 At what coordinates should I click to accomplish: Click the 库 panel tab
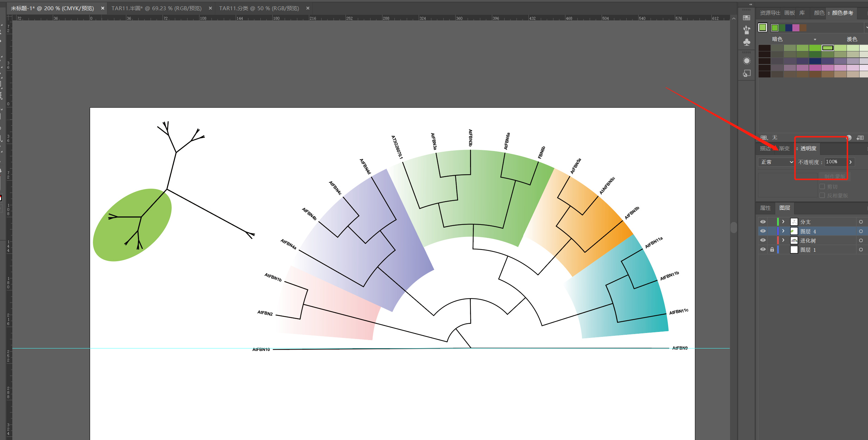[x=802, y=13]
